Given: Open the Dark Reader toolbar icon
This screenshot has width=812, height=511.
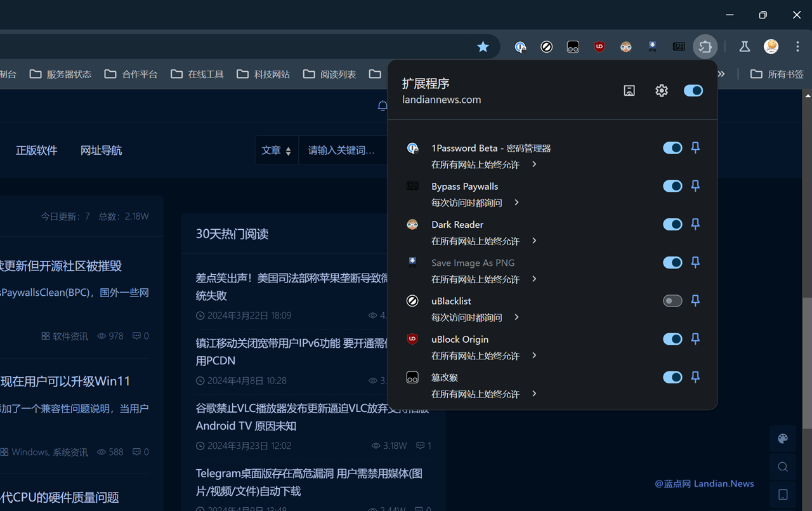Looking at the screenshot, I should tap(626, 46).
